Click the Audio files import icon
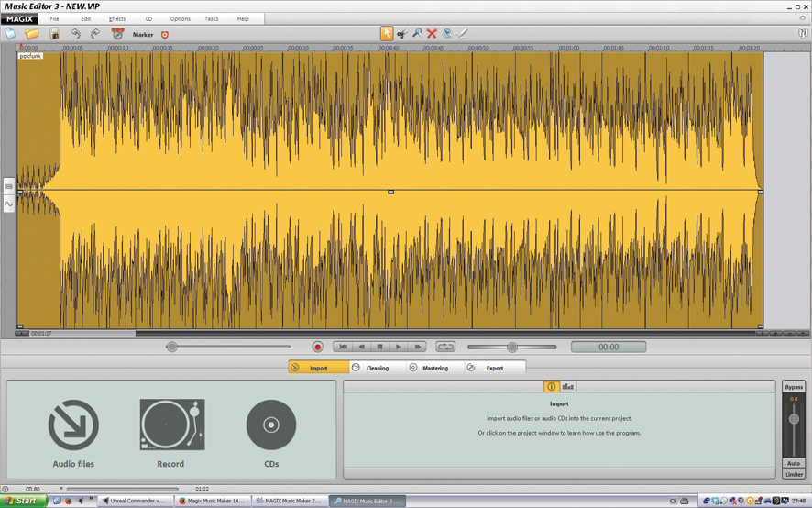This screenshot has height=508, width=812. pyautogui.click(x=73, y=425)
